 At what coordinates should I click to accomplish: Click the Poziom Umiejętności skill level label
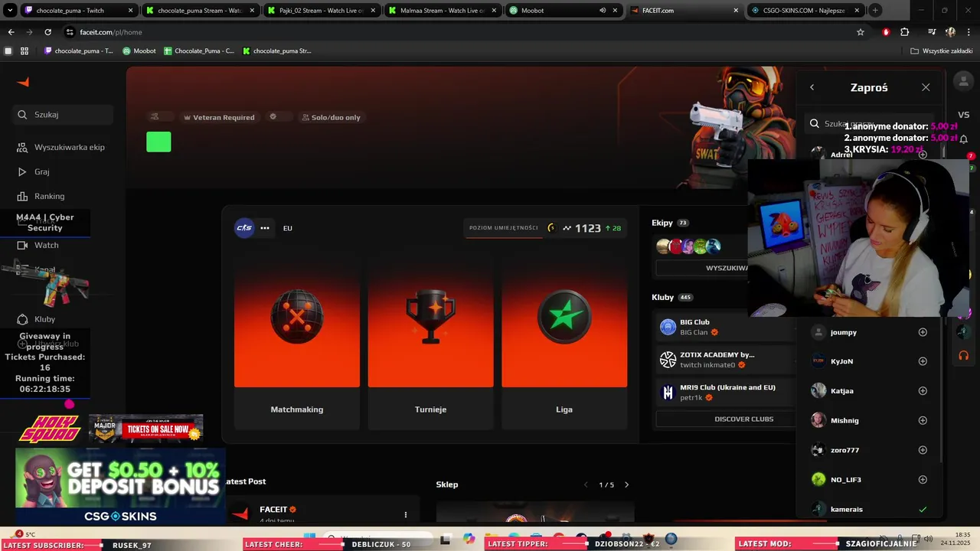pos(504,227)
